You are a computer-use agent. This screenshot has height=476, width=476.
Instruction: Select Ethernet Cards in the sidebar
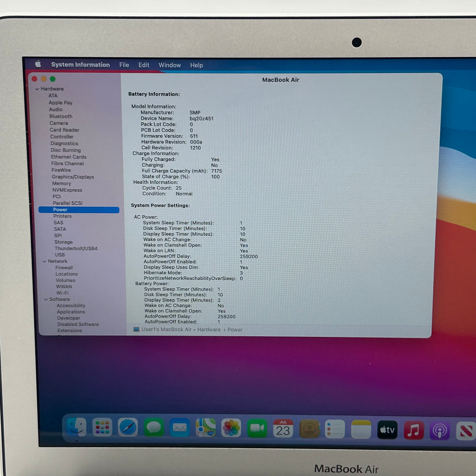click(x=69, y=157)
